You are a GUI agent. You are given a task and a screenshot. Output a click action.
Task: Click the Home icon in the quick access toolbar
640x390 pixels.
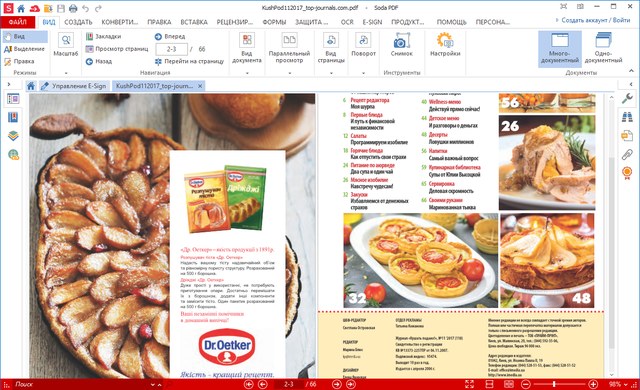(21, 8)
